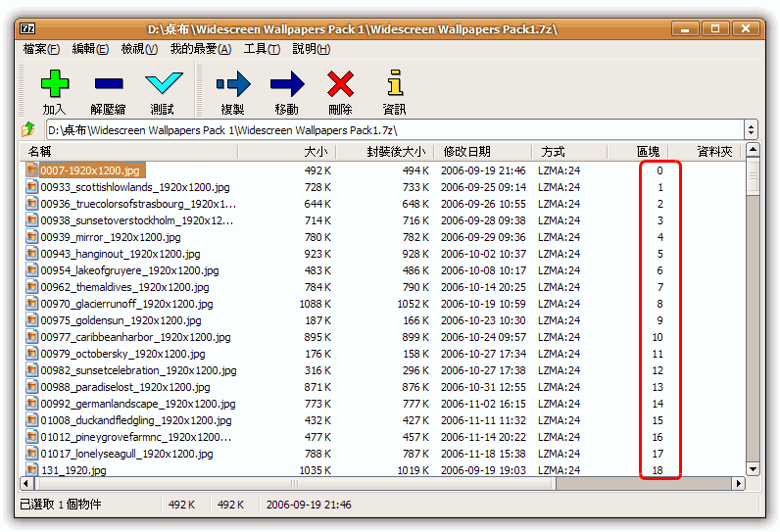Open the 說明(H) Help menu
The height and width of the screenshot is (532, 780).
[311, 49]
